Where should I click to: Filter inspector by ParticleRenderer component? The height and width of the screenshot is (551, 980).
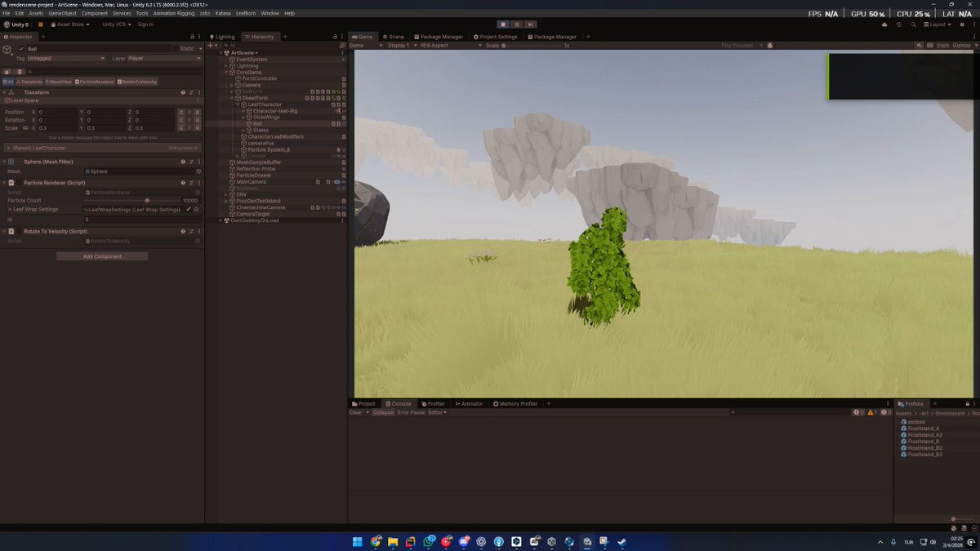coord(95,82)
